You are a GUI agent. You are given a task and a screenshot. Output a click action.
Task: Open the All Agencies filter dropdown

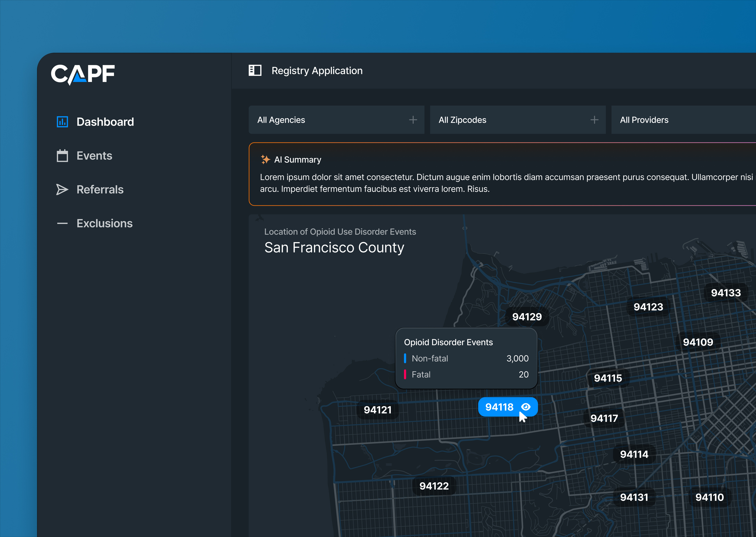click(331, 120)
